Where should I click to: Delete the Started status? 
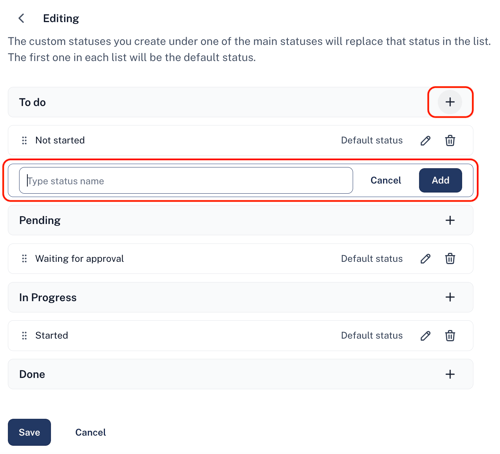click(450, 336)
